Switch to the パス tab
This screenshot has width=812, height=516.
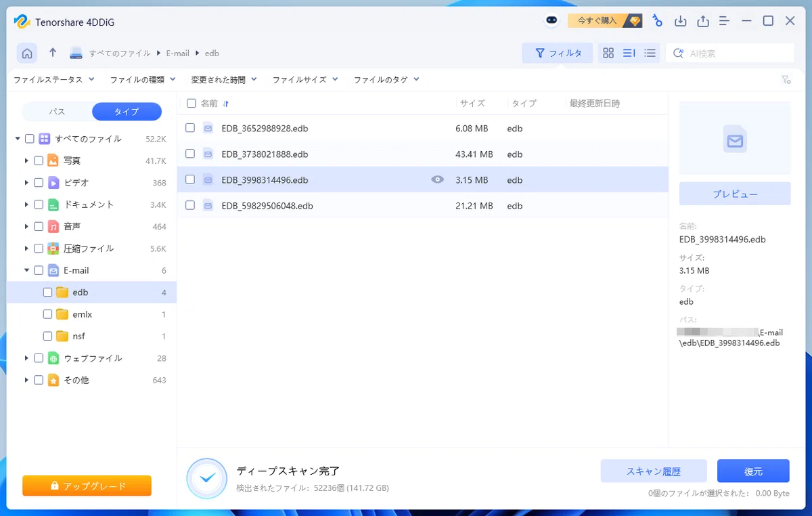[58, 112]
